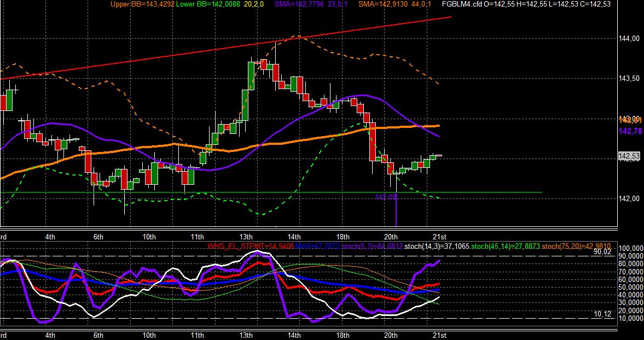
Task: Click the current price tag 142,53
Action: click(x=629, y=156)
